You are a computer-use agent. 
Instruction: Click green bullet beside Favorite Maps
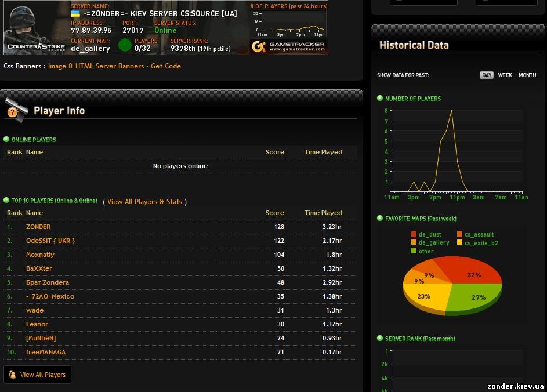[x=380, y=218]
